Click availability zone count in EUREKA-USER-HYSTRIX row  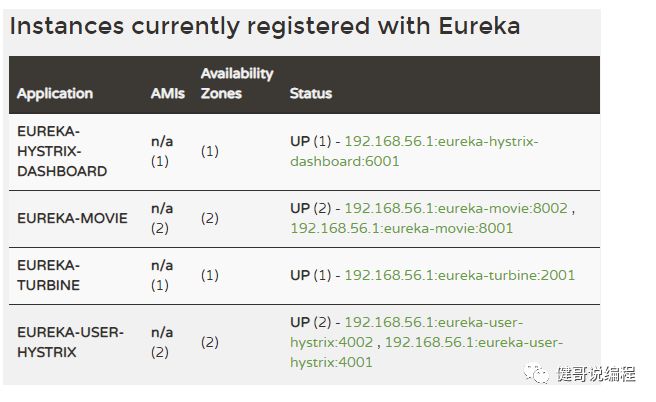click(210, 342)
